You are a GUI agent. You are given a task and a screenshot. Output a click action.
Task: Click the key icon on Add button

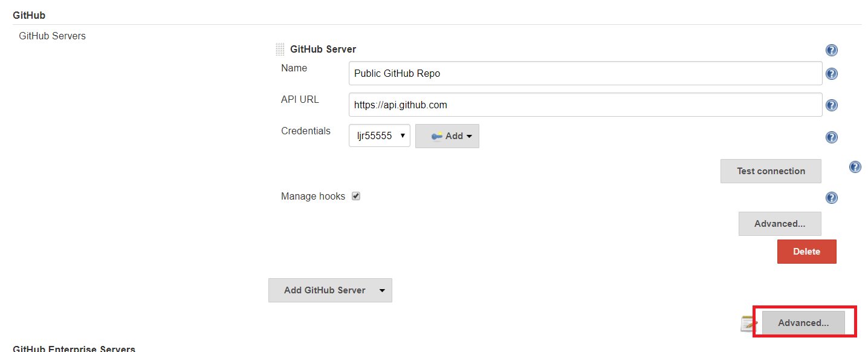click(x=437, y=137)
